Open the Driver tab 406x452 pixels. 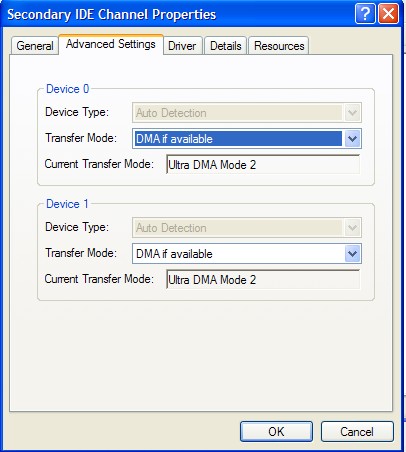182,46
